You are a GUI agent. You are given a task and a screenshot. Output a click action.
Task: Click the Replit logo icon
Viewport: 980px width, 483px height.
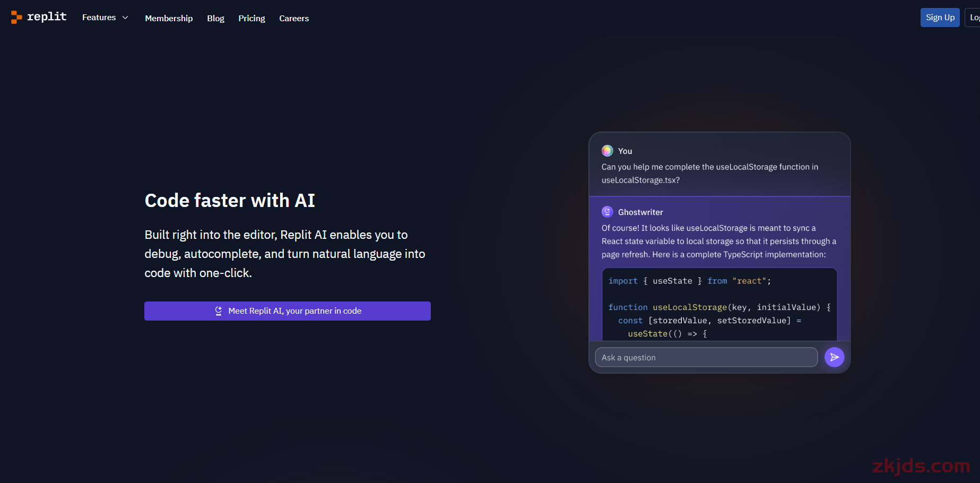point(16,18)
